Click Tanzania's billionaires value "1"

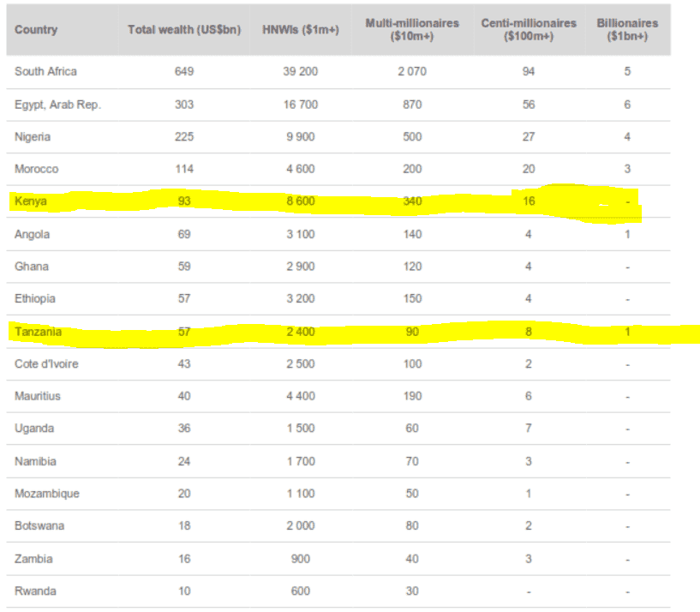pos(627,332)
